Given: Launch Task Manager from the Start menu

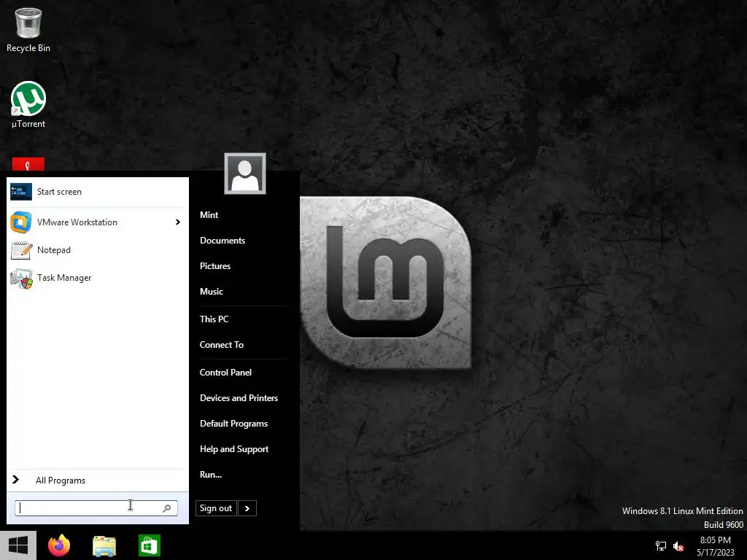Looking at the screenshot, I should click(97, 278).
